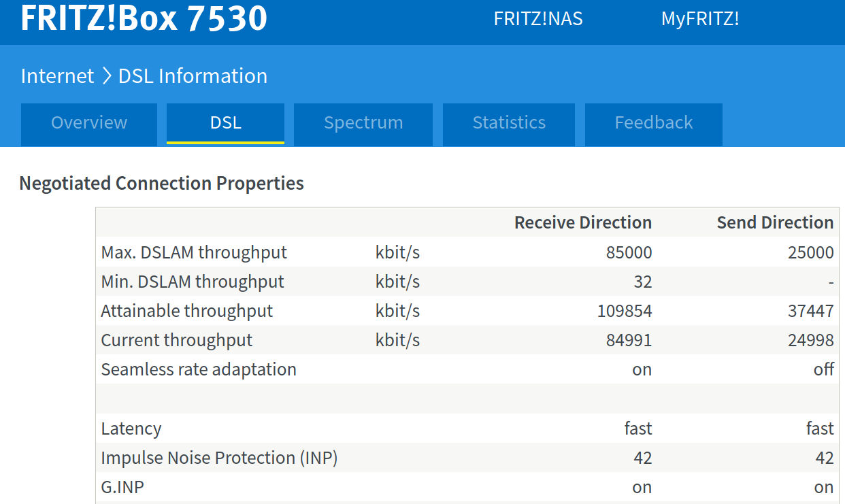Click the 37447 attainable send value
This screenshot has height=504, width=845.
[x=811, y=311]
